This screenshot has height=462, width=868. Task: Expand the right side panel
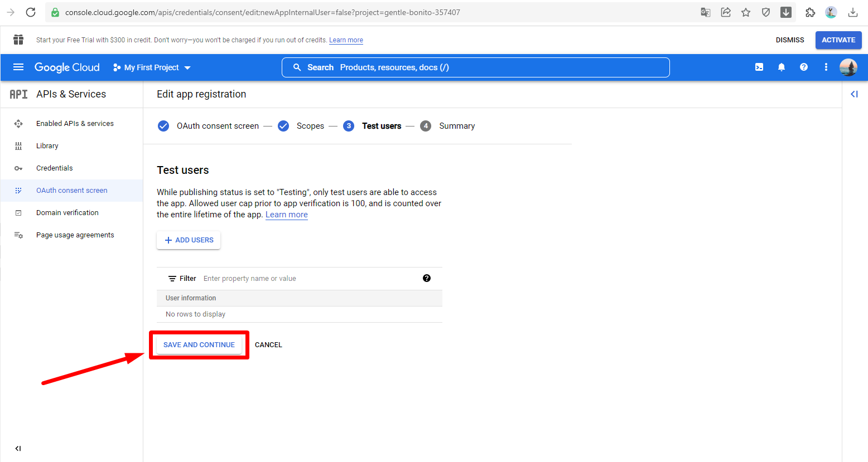click(854, 94)
